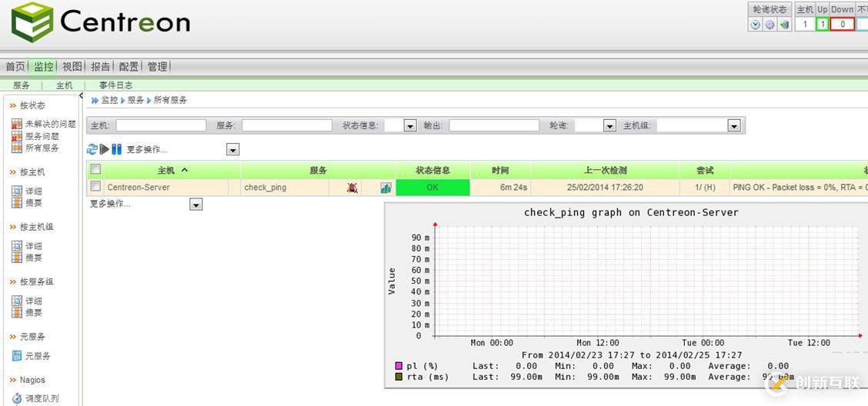Open the 监控 menu

point(44,66)
